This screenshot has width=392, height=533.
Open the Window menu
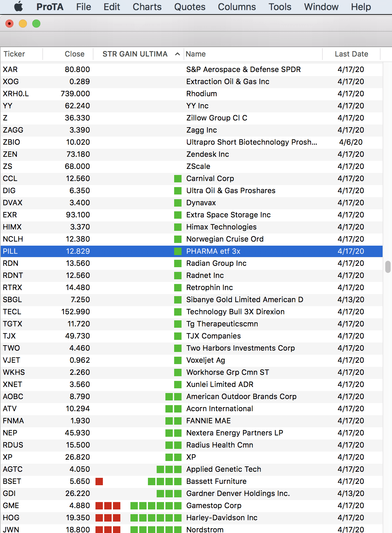[x=321, y=7]
